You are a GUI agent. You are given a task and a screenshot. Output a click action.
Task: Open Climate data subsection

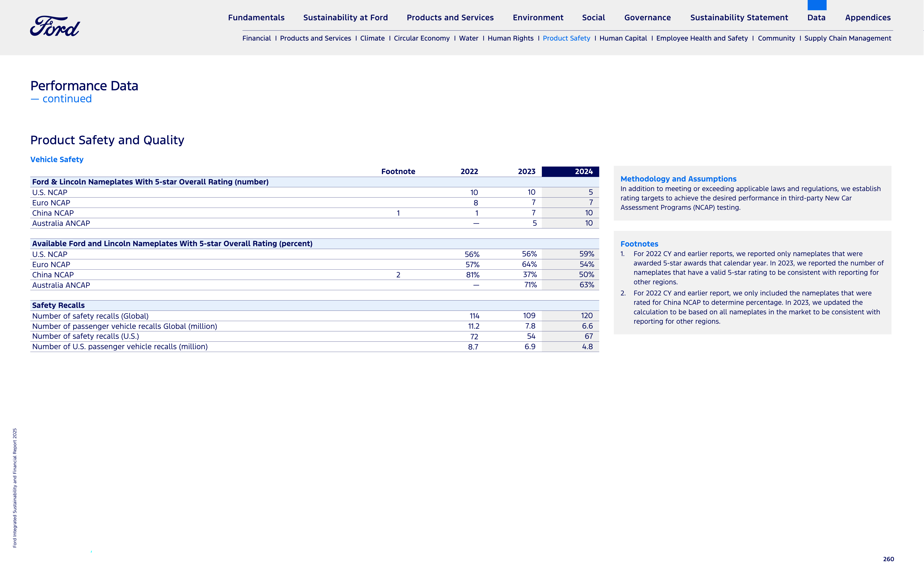[372, 38]
